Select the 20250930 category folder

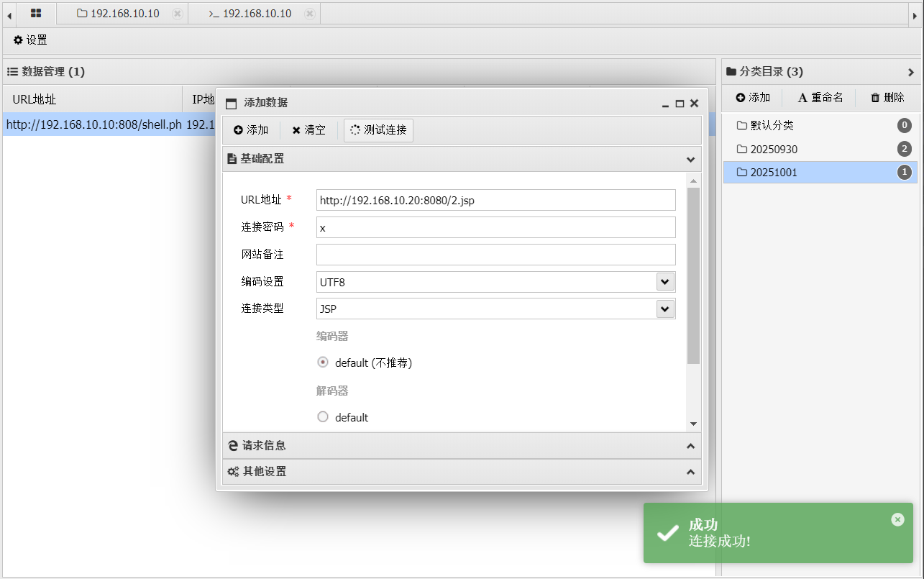pos(774,150)
